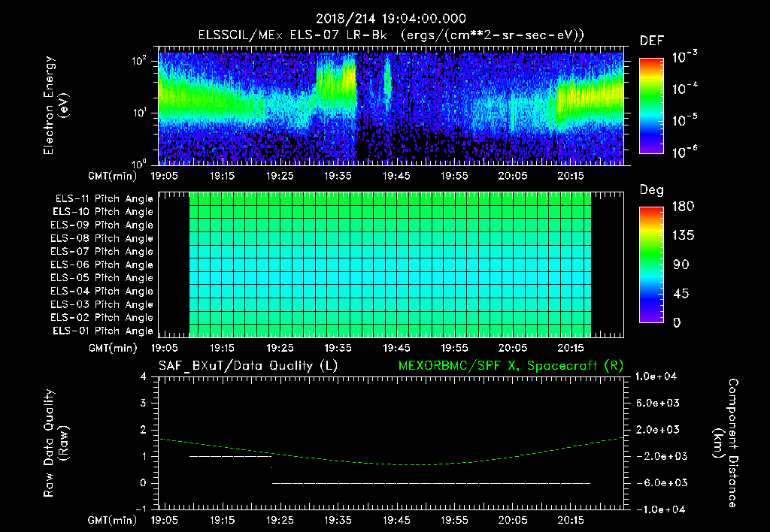Click the 10⁰ tick on electron energy axis
Image resolution: width=770 pixels, height=532 pixels.
point(139,163)
